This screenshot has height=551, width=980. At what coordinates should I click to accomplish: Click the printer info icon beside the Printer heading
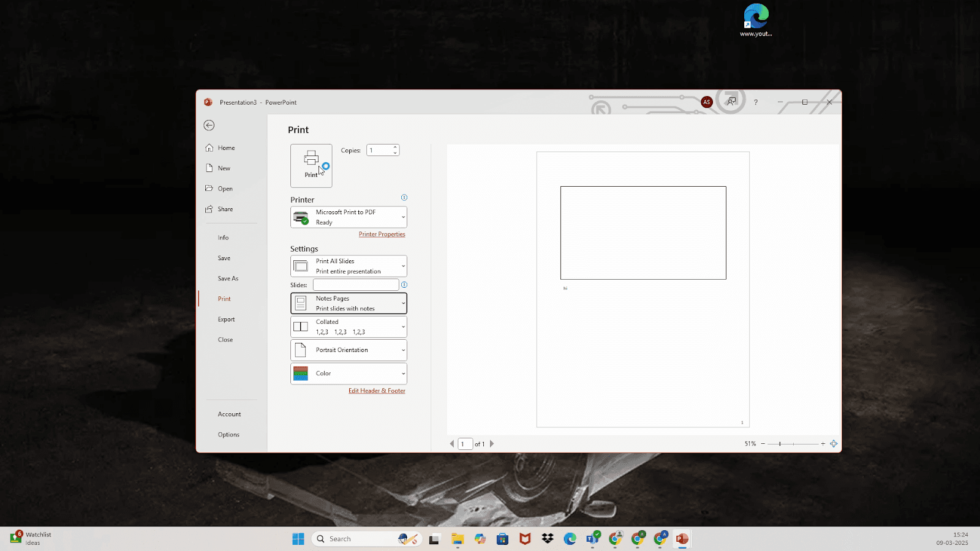[404, 198]
